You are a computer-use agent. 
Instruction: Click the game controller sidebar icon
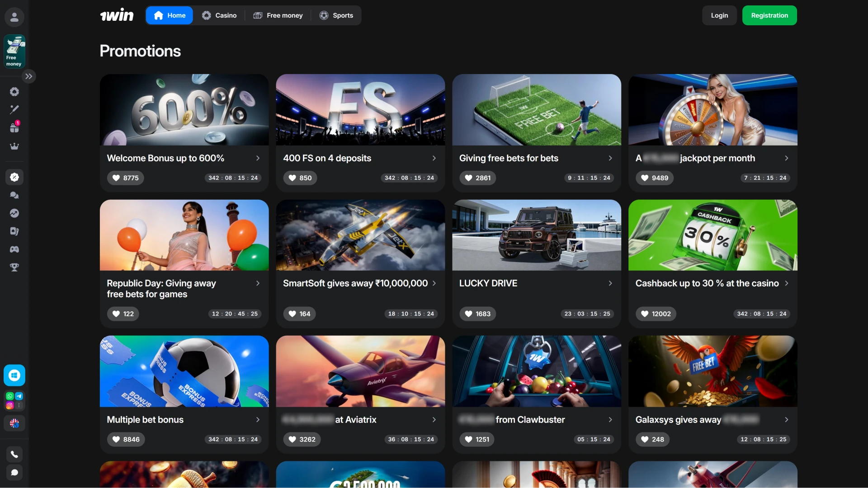[14, 249]
